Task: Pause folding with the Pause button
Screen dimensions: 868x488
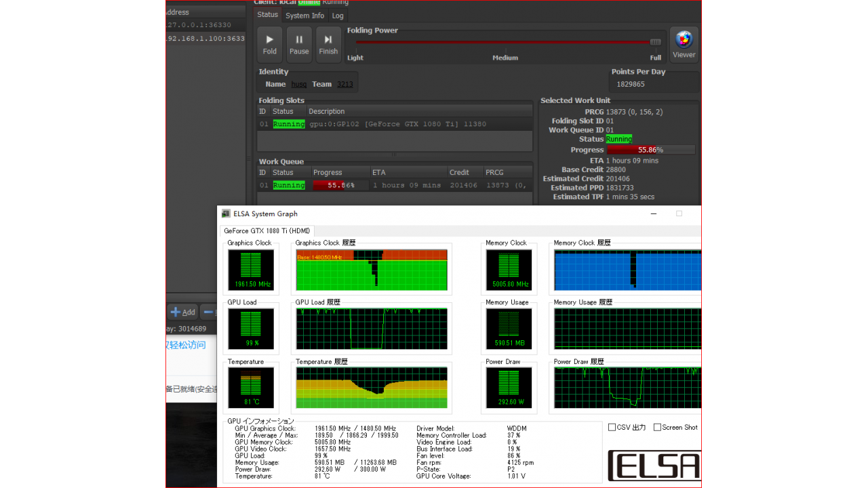Action: coord(299,45)
